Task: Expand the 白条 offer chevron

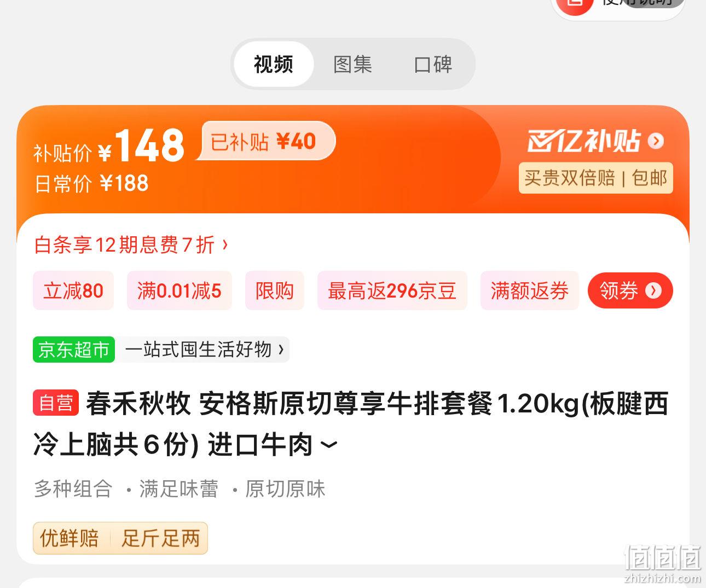Action: coord(225,244)
